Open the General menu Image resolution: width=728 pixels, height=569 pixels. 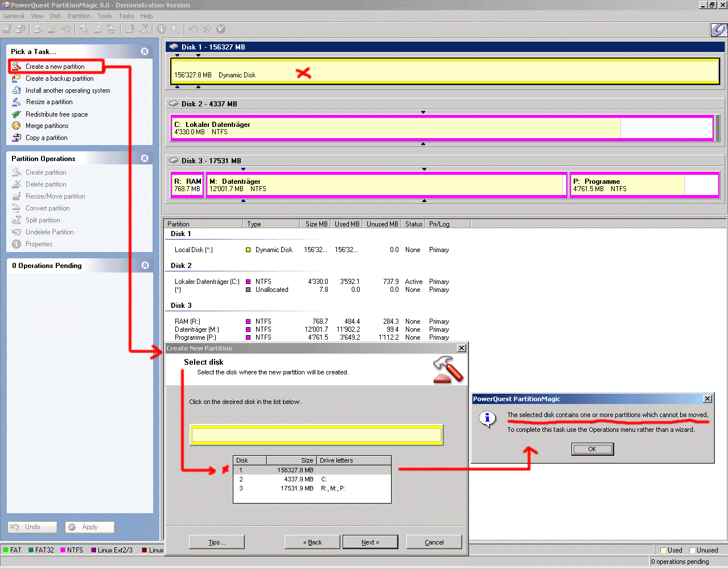point(14,16)
